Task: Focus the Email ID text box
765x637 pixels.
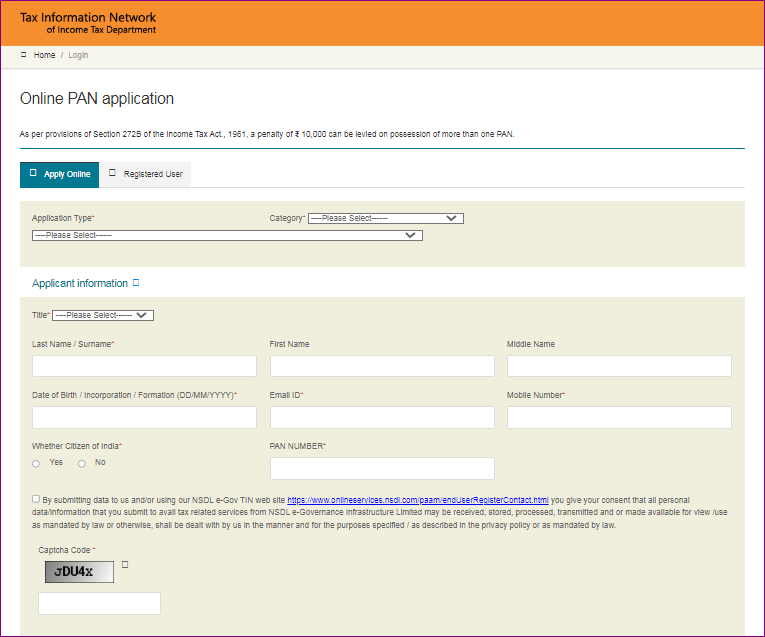Action: coord(382,417)
